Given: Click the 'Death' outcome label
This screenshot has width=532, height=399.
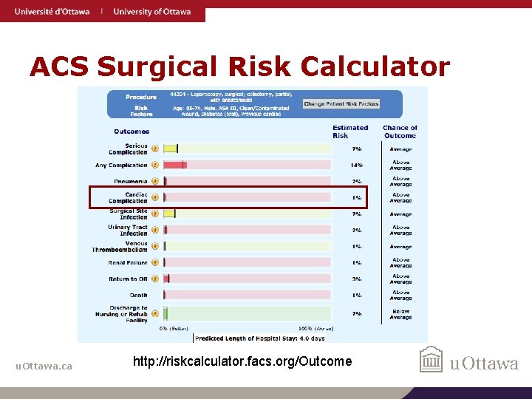Looking at the screenshot, I should coord(138,296).
